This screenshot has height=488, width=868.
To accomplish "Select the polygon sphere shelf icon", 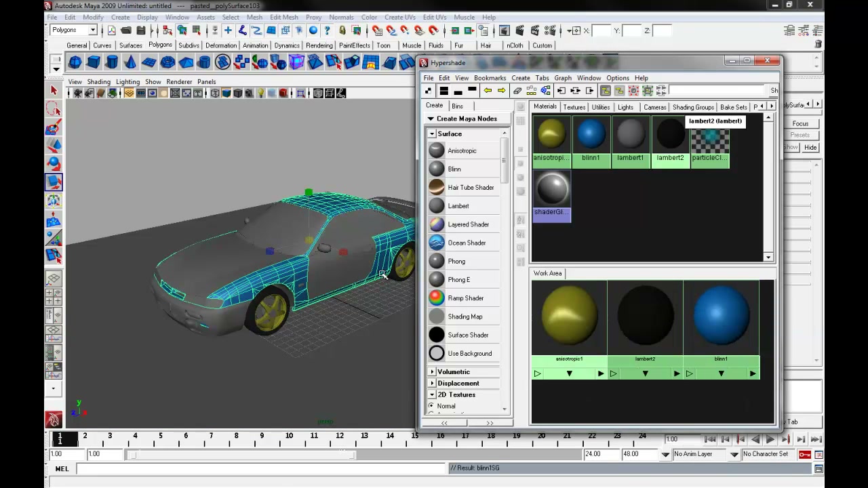I will click(x=75, y=62).
